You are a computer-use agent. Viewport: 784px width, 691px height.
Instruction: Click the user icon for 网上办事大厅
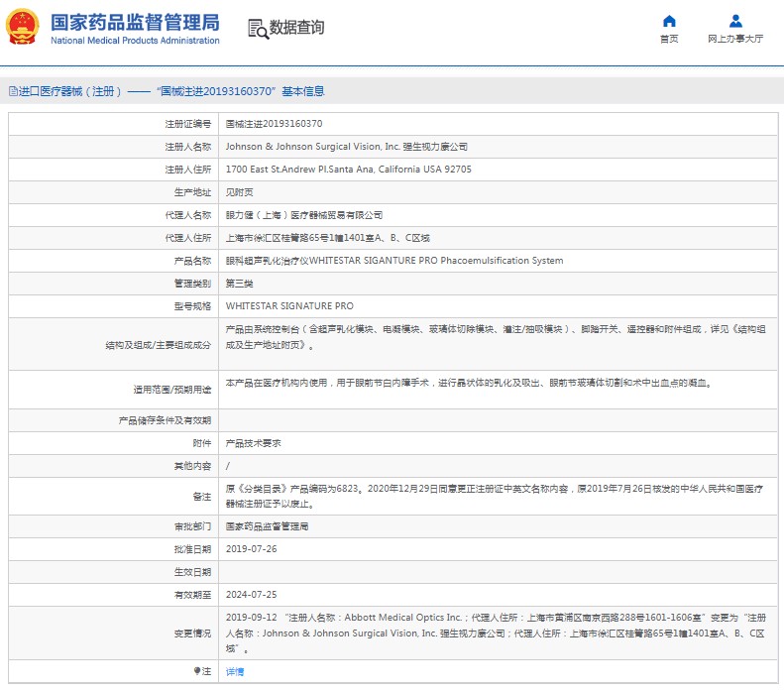tap(735, 21)
